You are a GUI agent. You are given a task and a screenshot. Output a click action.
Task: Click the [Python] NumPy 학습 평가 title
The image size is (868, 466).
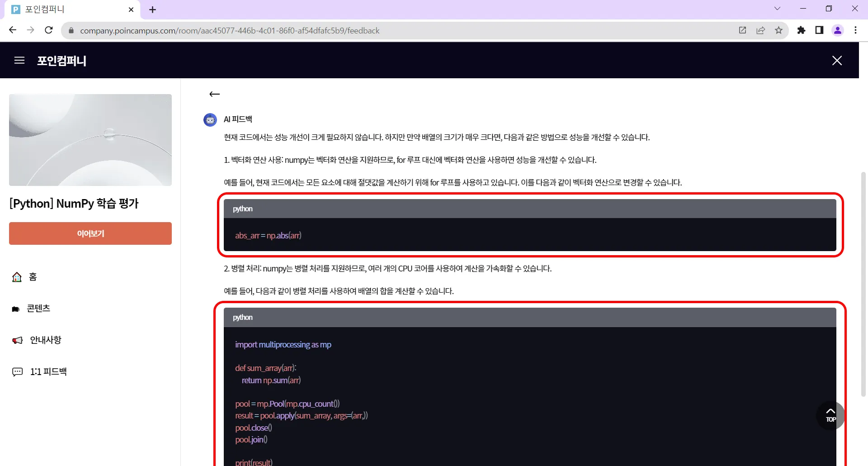[74, 204]
